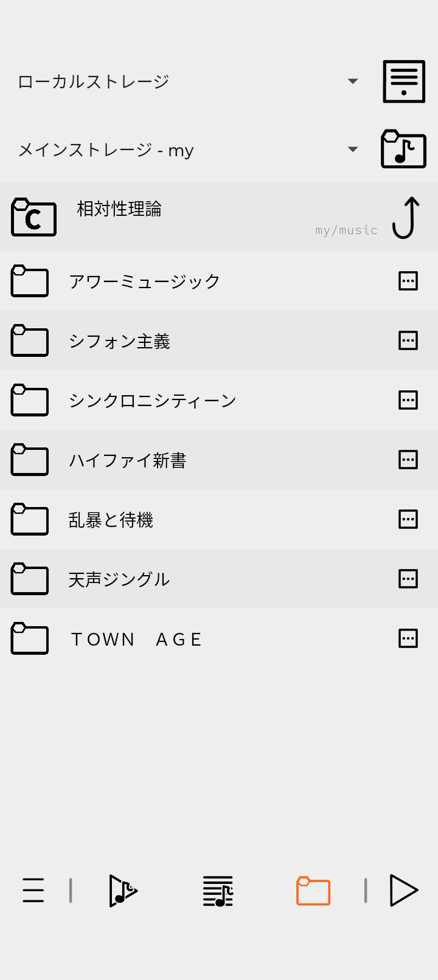Viewport: 438px width, 980px height.
Task: Open more options for シンクロニシティーン
Action: pyautogui.click(x=408, y=400)
